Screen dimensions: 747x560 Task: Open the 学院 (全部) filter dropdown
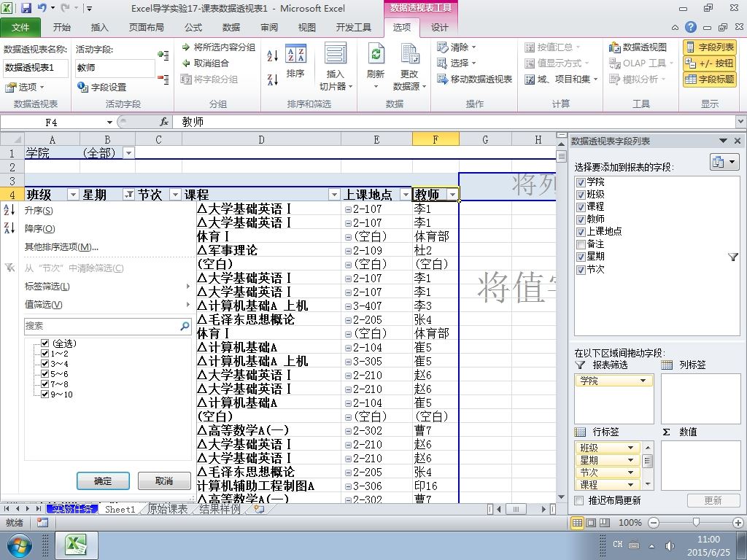[x=128, y=153]
